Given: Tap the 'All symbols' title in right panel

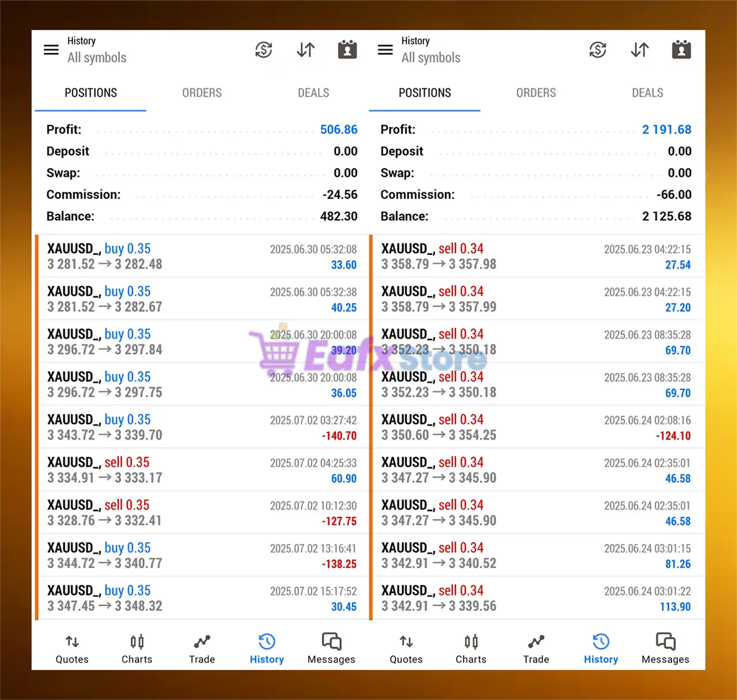Looking at the screenshot, I should tap(431, 58).
